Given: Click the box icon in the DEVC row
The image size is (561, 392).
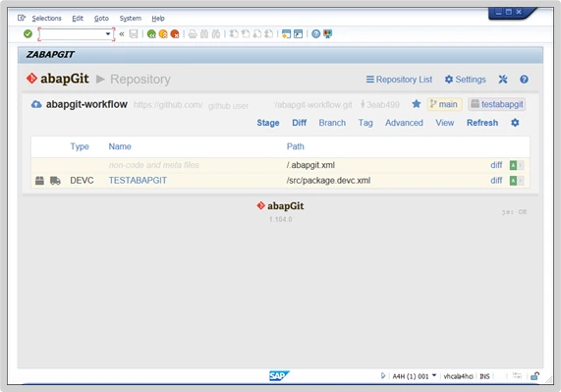Looking at the screenshot, I should tap(39, 181).
